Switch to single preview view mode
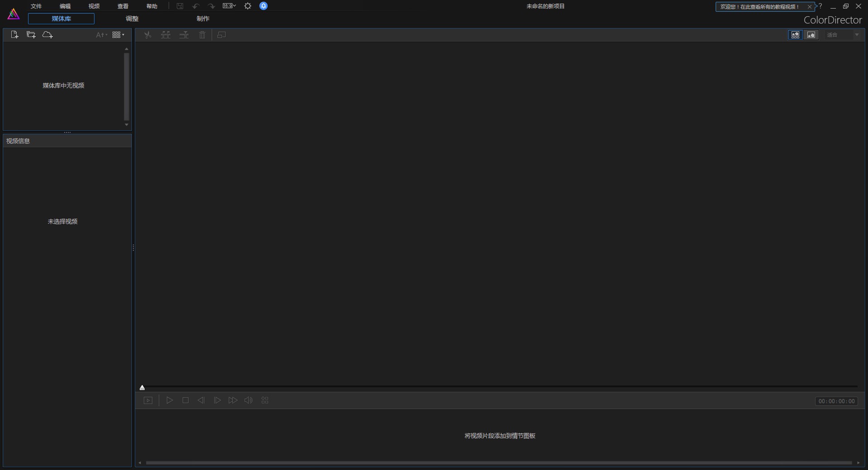 tap(811, 35)
